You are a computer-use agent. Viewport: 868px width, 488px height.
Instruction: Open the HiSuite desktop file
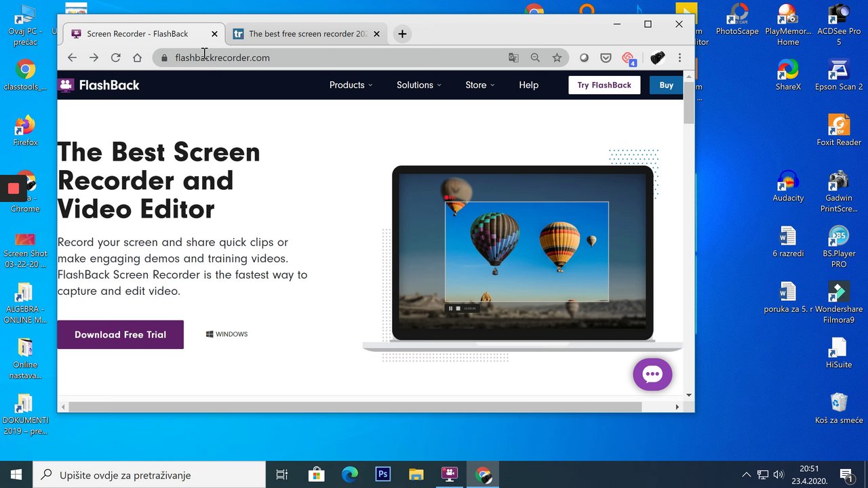tap(839, 352)
